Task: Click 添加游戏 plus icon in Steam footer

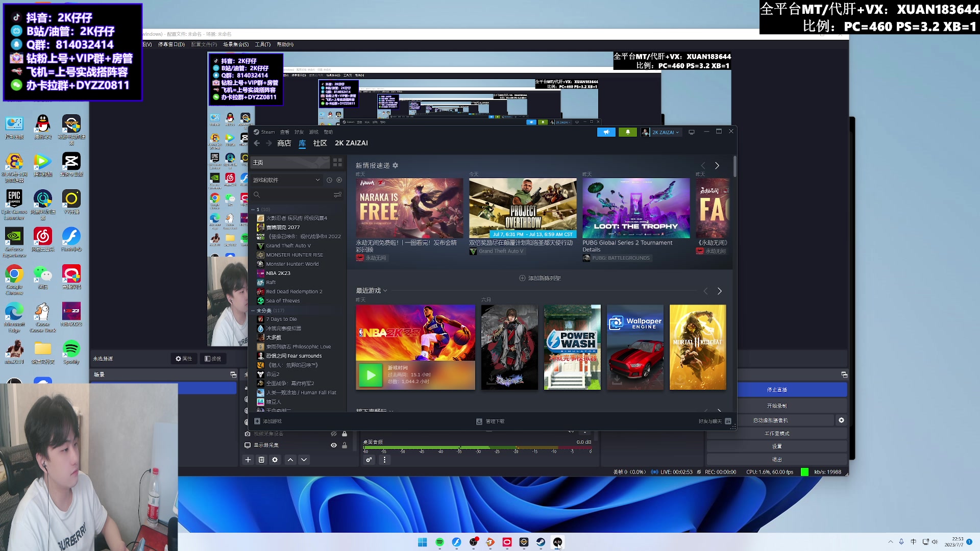Action: click(x=257, y=421)
